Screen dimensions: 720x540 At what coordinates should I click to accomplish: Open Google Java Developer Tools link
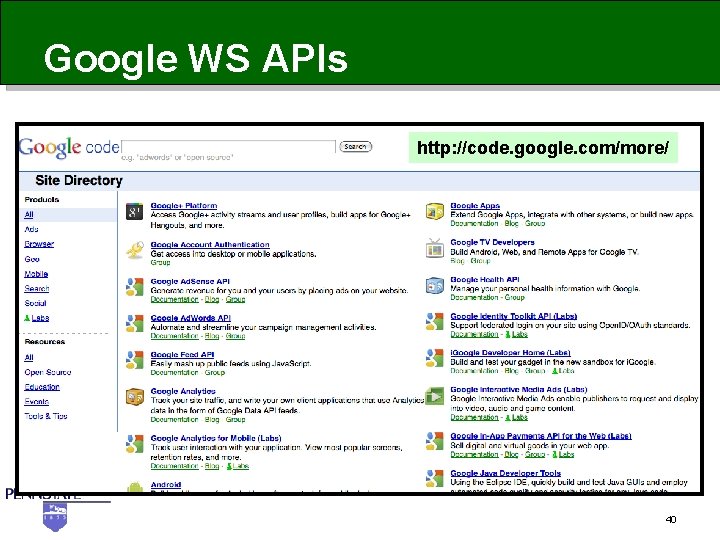tap(505, 473)
